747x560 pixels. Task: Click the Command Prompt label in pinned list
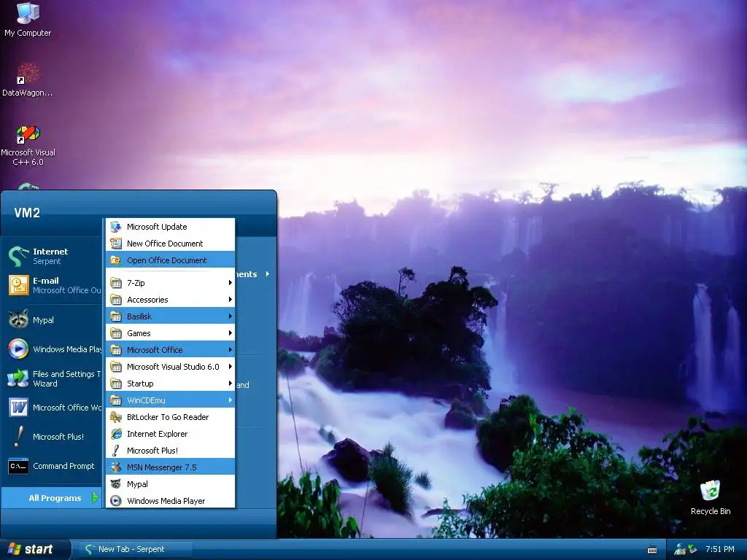click(63, 466)
